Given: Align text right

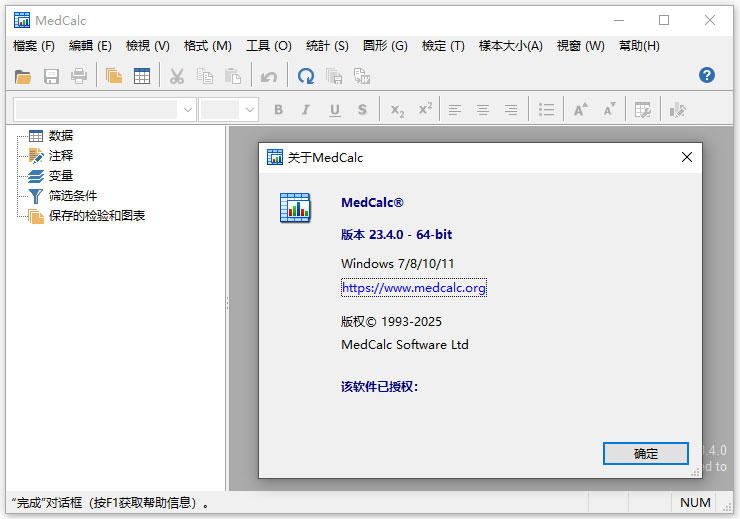Looking at the screenshot, I should [511, 110].
